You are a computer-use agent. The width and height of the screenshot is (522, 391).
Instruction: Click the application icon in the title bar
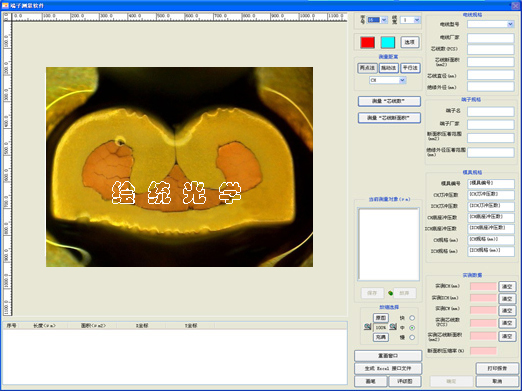[x=5, y=5]
